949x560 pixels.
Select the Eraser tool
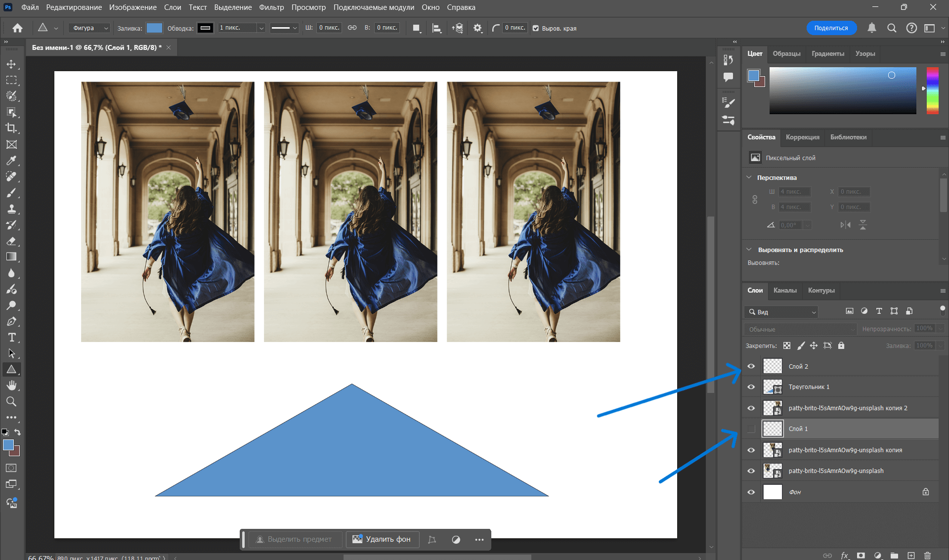pyautogui.click(x=11, y=241)
